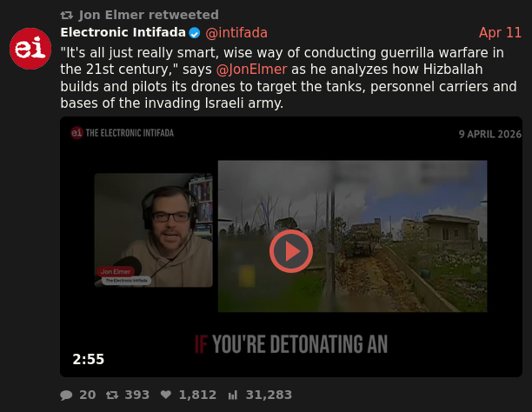Click the Jon Elmer webcam thumbnail
The height and width of the screenshot is (412, 532).
coord(153,230)
